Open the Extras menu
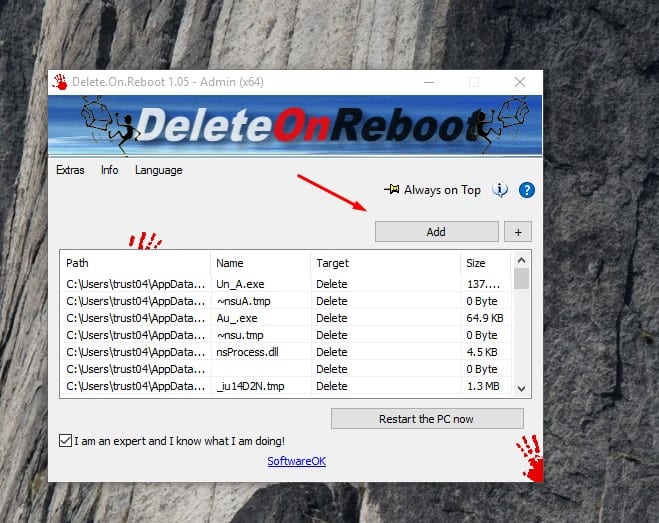Viewport: 659px width, 523px height. 70,170
